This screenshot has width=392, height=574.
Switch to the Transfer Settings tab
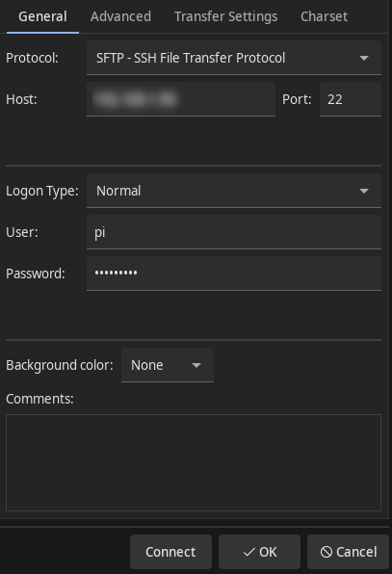click(x=225, y=16)
